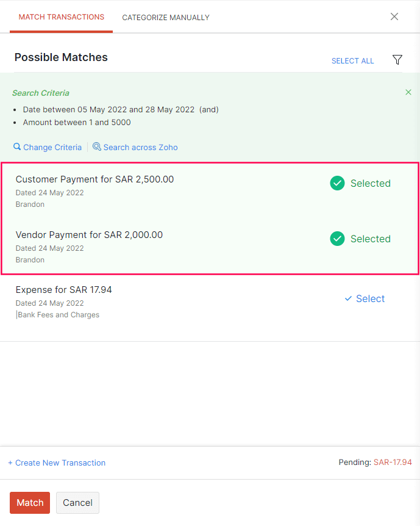
Task: Switch to the CATEGORIZE MANUALLY tab
Action: (166, 17)
